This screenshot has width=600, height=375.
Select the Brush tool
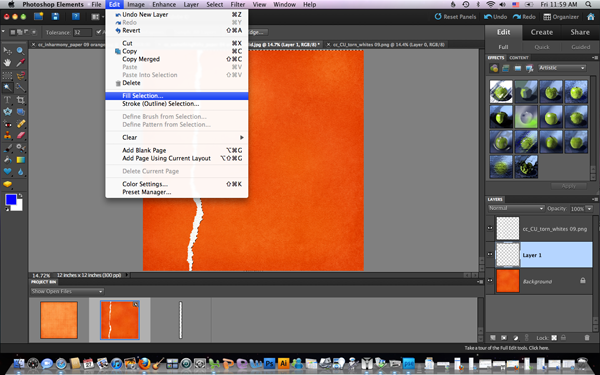(7, 148)
